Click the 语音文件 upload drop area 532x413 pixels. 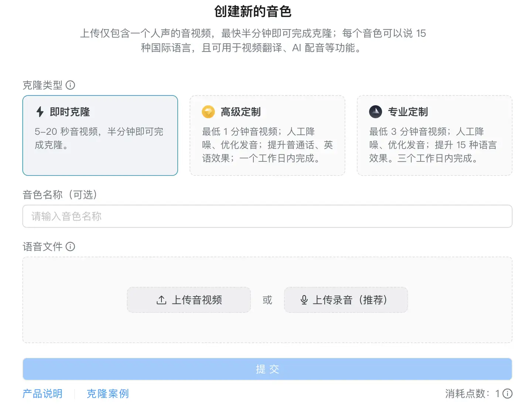coord(267,329)
